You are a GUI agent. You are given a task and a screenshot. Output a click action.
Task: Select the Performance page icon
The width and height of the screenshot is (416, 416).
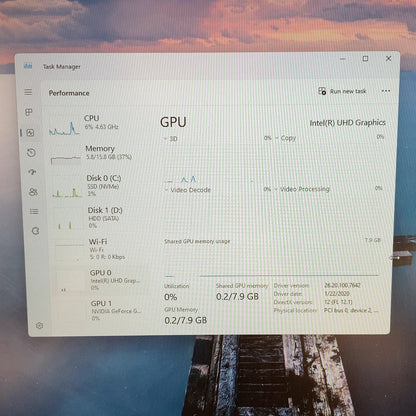coord(30,133)
